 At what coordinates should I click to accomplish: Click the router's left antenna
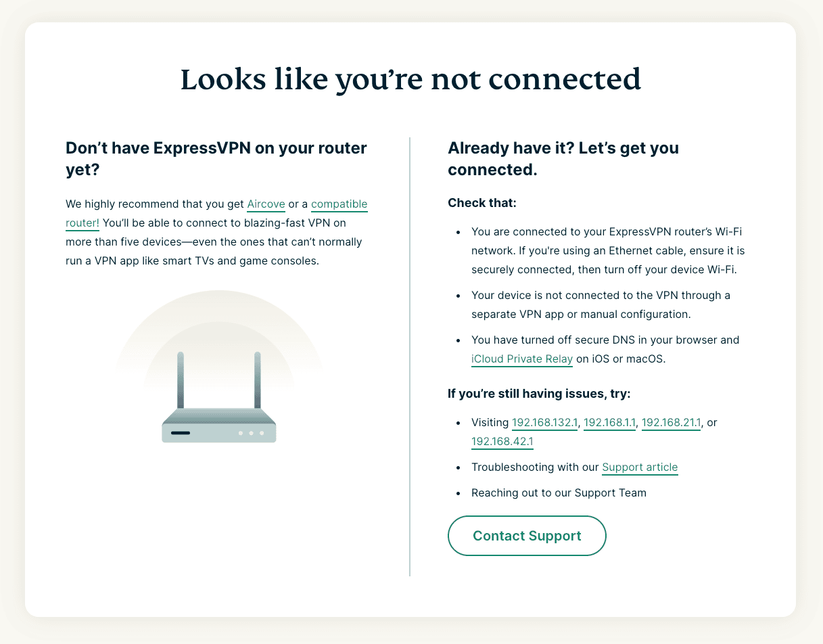pyautogui.click(x=181, y=379)
